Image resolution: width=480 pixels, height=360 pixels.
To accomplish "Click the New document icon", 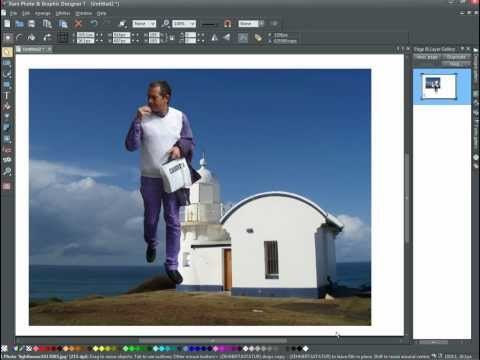I will (x=7, y=24).
